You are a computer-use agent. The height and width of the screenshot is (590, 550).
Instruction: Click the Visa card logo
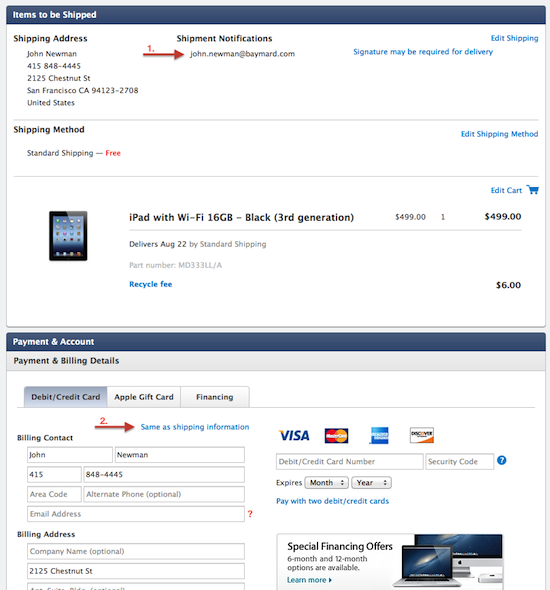click(294, 436)
